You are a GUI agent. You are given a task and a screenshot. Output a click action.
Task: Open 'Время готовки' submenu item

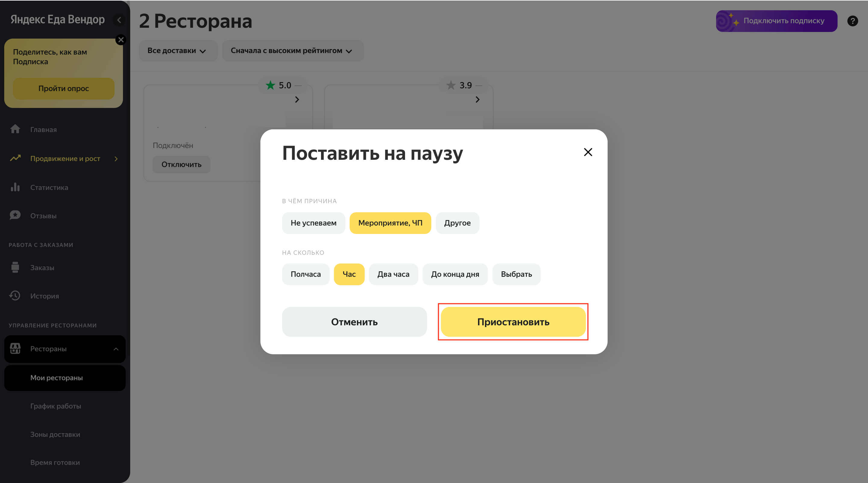[55, 462]
